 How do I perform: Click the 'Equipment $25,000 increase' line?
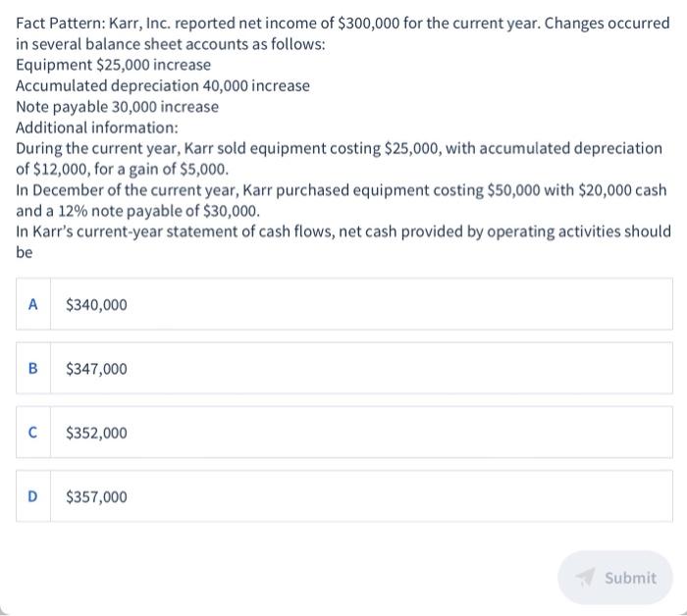tap(114, 65)
